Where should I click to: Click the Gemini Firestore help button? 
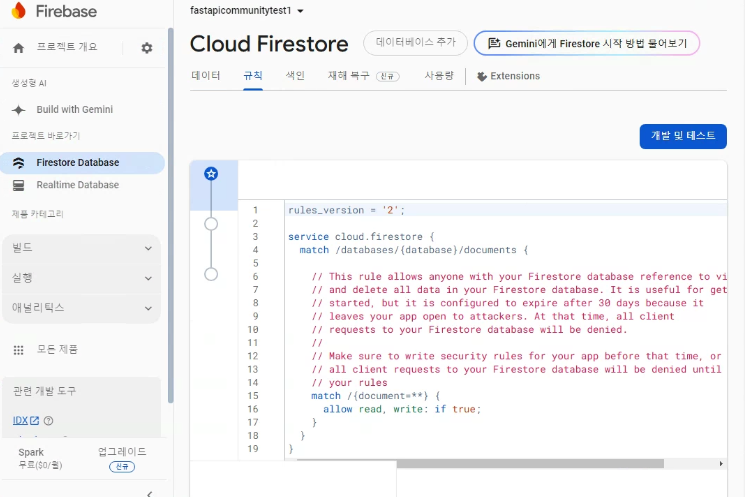click(x=587, y=43)
